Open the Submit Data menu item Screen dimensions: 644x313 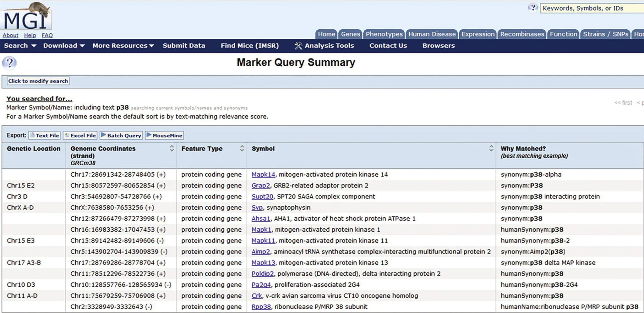click(x=184, y=46)
